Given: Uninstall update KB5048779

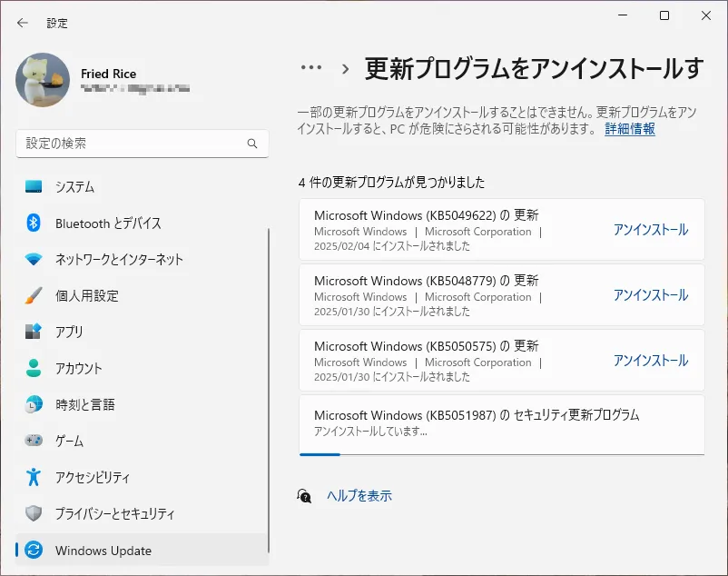Looking at the screenshot, I should [651, 295].
